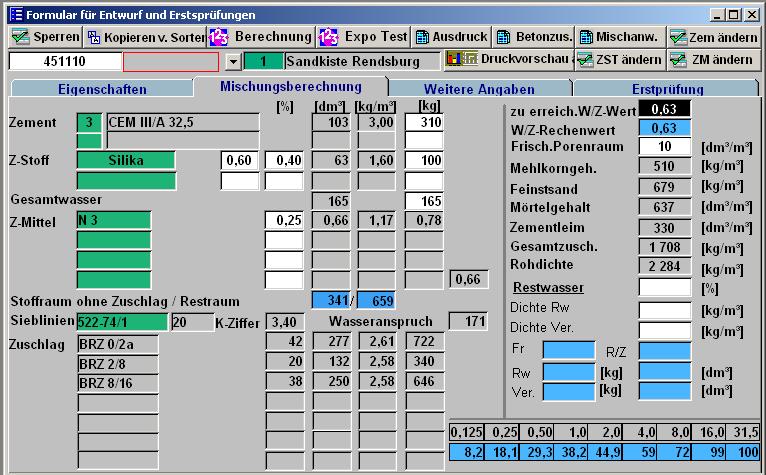The width and height of the screenshot is (766, 475).
Task: Click the ZM ändern button
Action: [x=711, y=60]
